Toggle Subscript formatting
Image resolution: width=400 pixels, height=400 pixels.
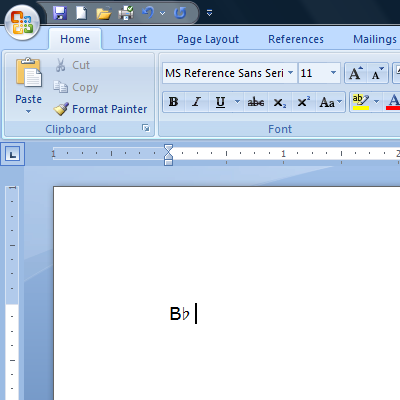pyautogui.click(x=279, y=103)
